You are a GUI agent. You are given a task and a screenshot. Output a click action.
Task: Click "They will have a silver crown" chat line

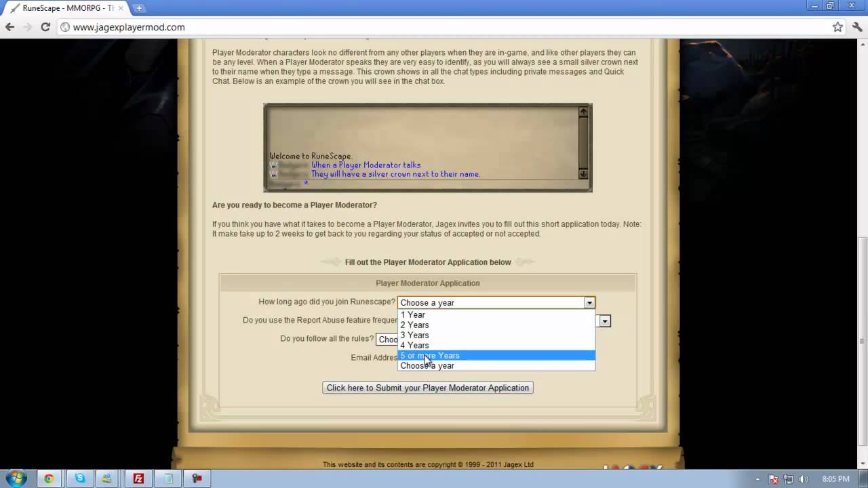(x=395, y=174)
